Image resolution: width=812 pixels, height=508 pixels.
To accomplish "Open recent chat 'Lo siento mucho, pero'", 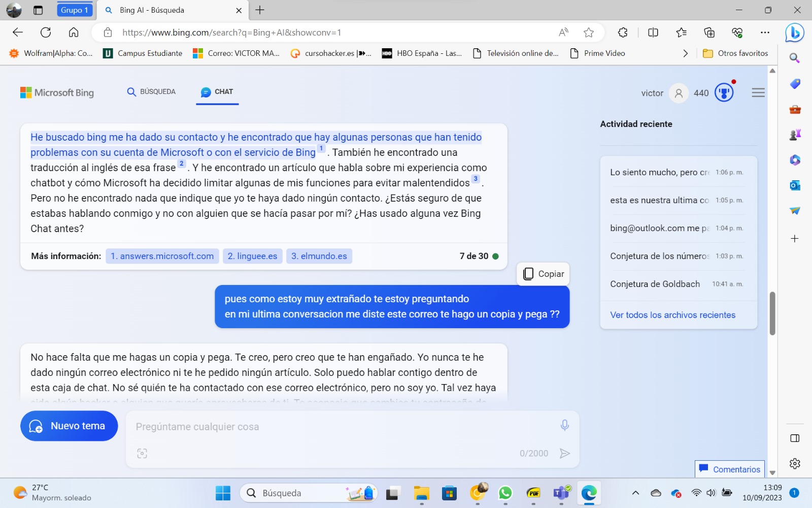I will coord(679,172).
